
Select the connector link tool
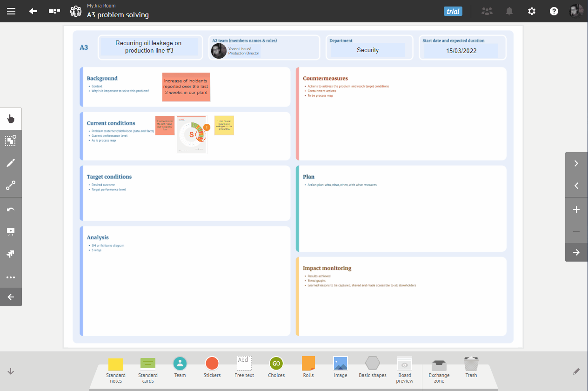pos(11,185)
